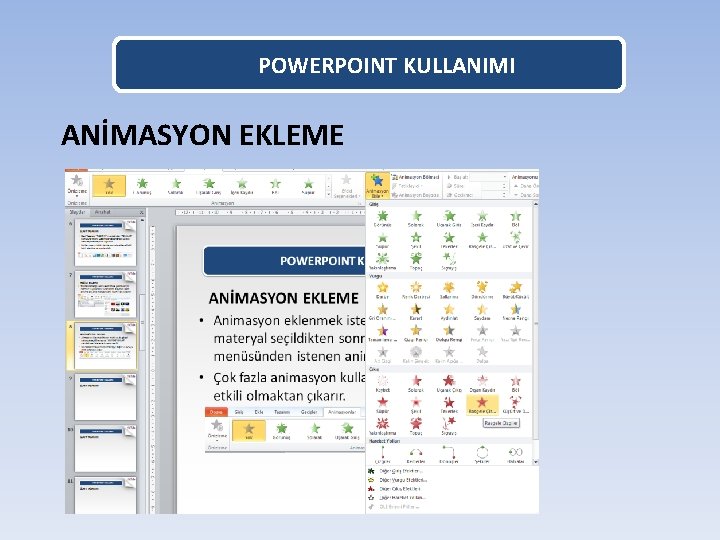Select Saydam emphasis effect star
This screenshot has height=540, width=720.
[x=482, y=312]
